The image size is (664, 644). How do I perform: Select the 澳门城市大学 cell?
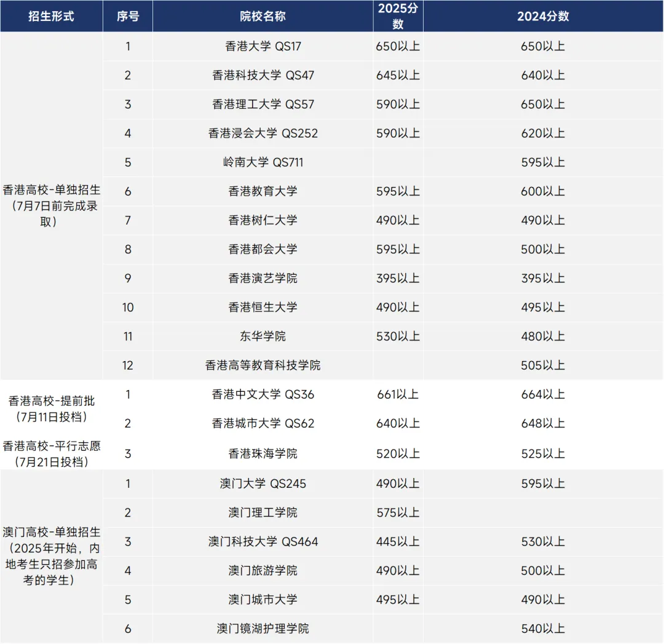263,600
